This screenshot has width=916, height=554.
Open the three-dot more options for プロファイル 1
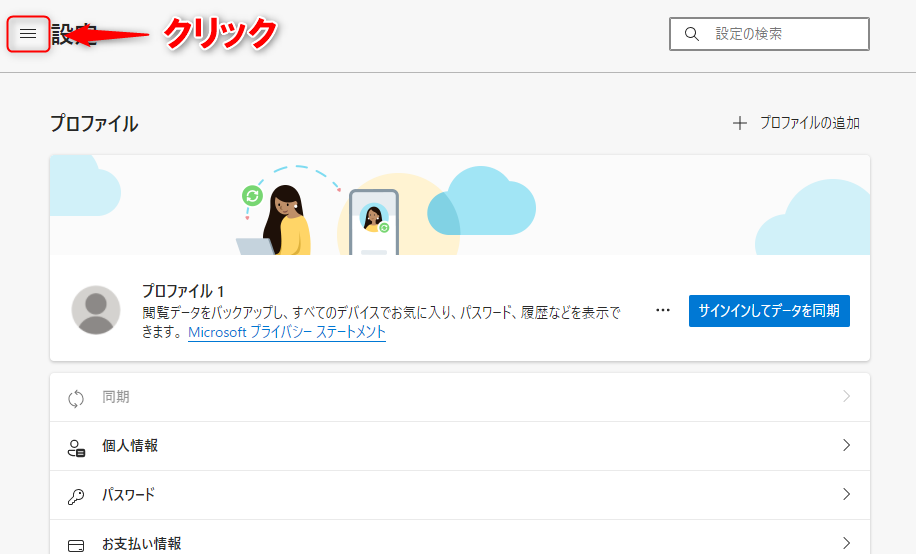pos(663,310)
